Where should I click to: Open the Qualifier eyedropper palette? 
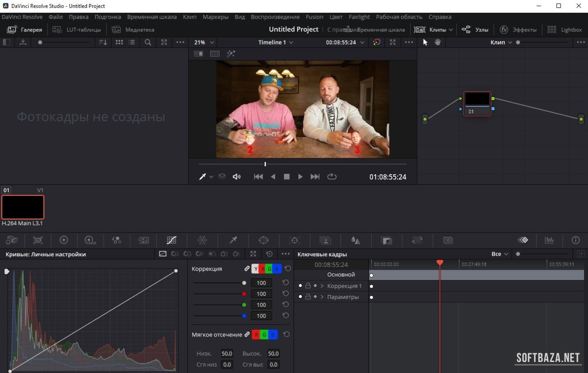click(233, 240)
